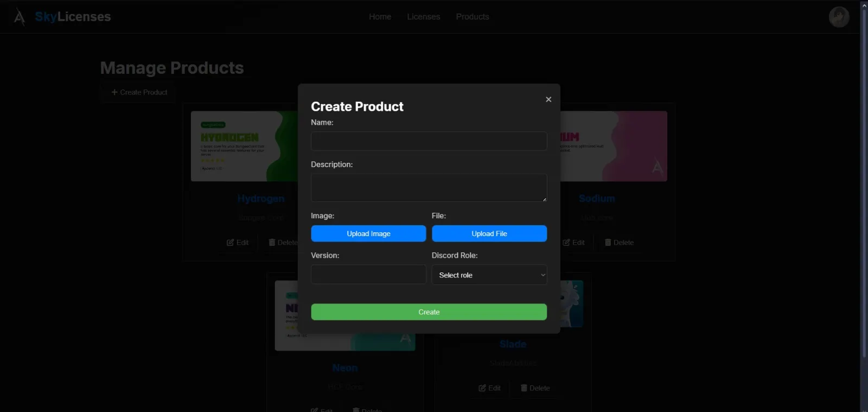Screen dimensions: 868x412
Task: Delete the Sodium product
Action: coord(619,243)
